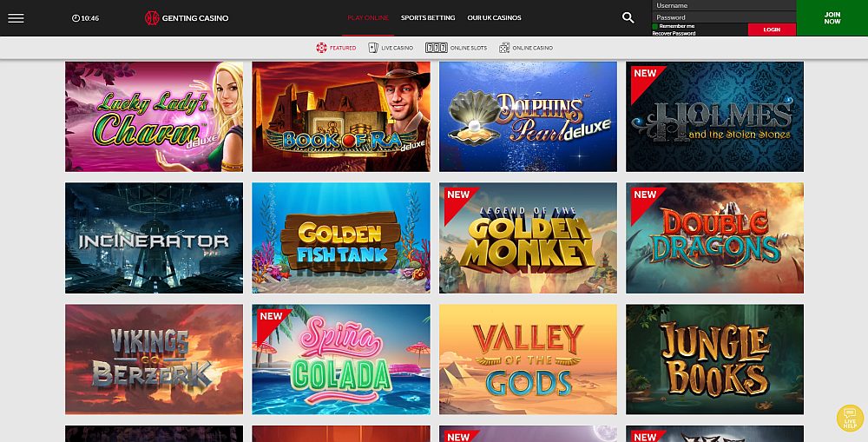The image size is (868, 442).
Task: Focus the Password input field
Action: (x=724, y=17)
